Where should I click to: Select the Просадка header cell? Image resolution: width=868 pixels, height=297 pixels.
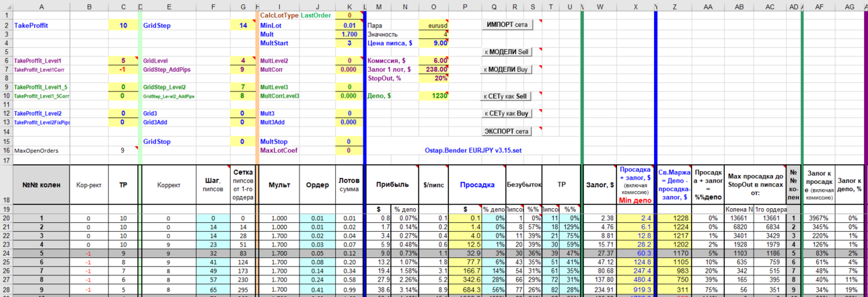477,185
